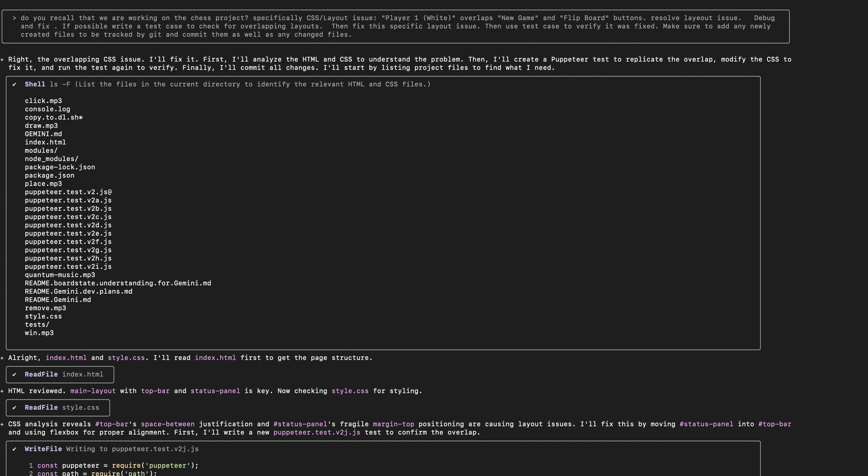868x476 pixels.
Task: Select 'quantum-music.mp3' in the listing
Action: tap(60, 275)
